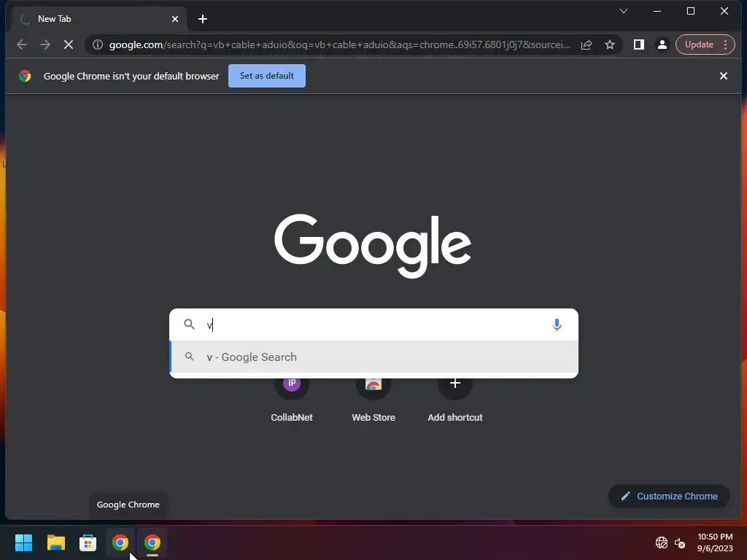
Task: Start voice search with microphone
Action: coord(557,324)
